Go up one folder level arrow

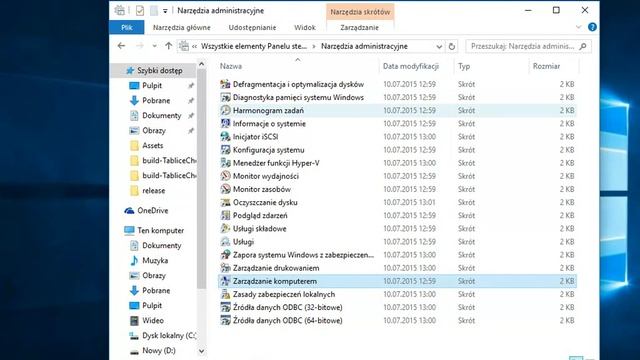[169, 46]
